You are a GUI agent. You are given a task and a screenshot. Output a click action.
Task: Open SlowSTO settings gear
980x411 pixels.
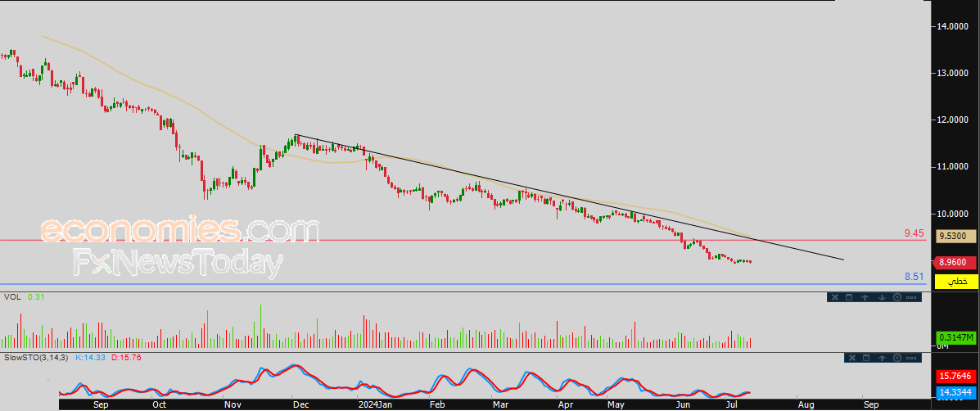898,358
